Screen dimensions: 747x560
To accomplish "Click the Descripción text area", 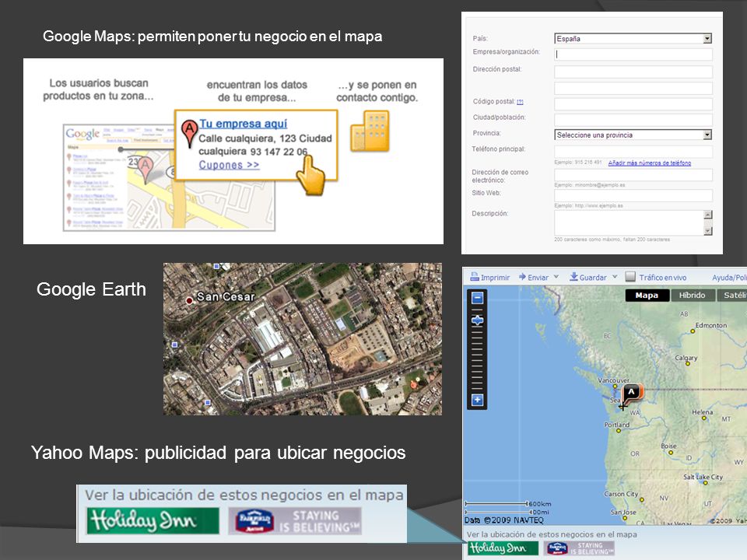I will [x=629, y=223].
